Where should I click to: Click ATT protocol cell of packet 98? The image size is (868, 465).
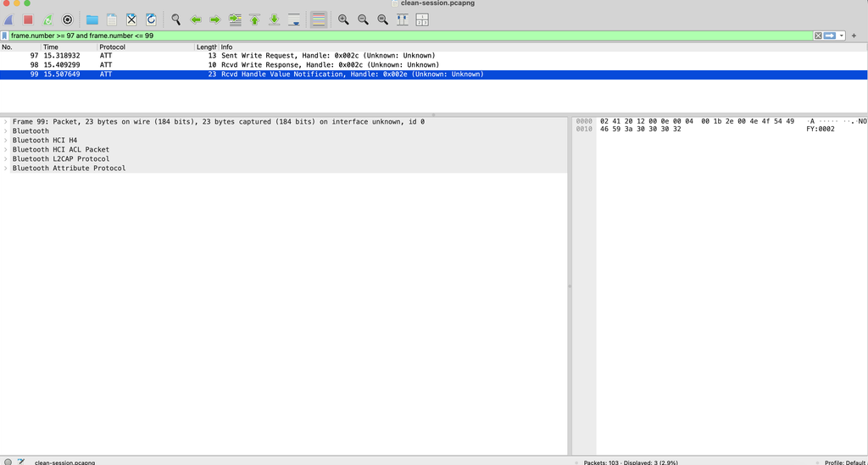(106, 64)
